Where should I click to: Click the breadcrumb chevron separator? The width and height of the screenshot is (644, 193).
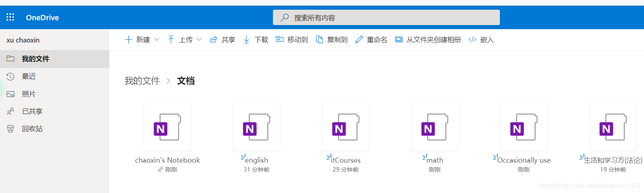pyautogui.click(x=168, y=81)
